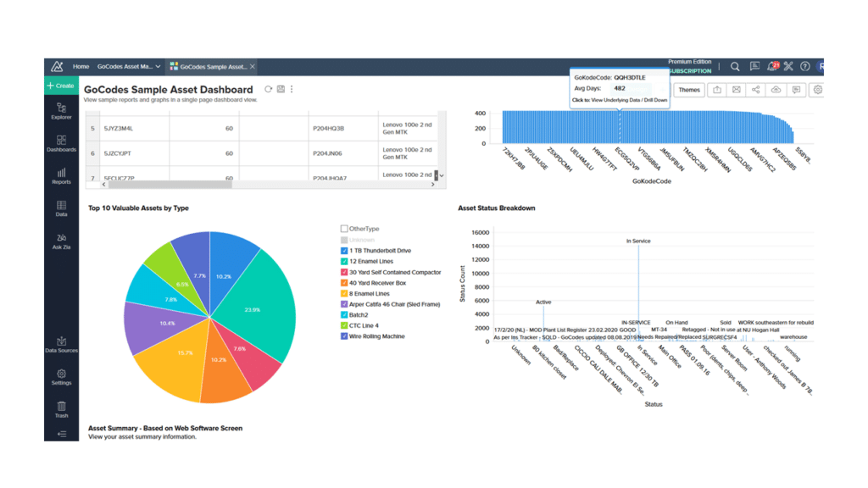The image size is (868, 488).
Task: Click the search magnifier in the top bar
Action: pyautogui.click(x=735, y=66)
